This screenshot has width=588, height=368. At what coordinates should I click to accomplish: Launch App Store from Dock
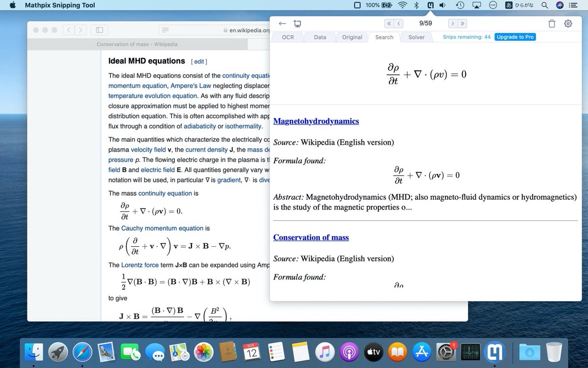[422, 352]
